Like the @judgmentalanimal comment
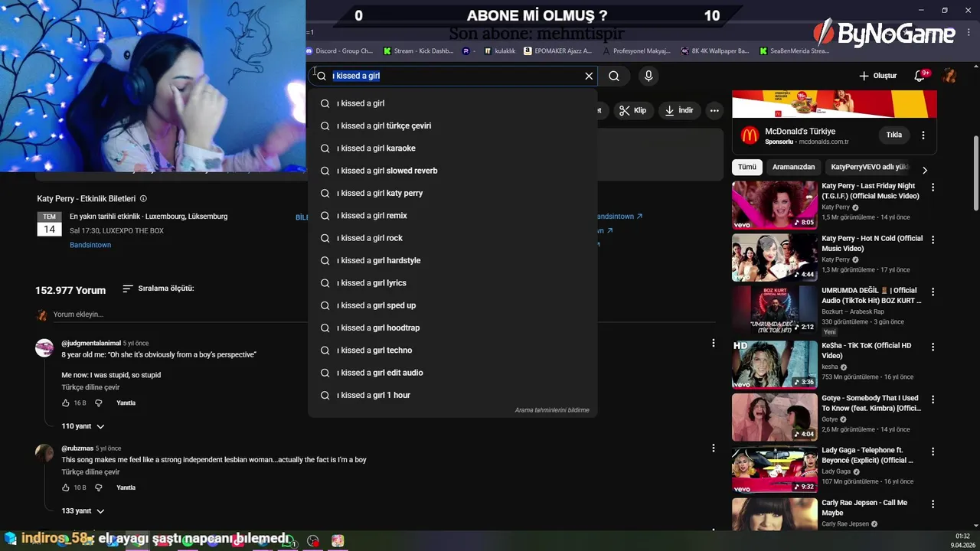The height and width of the screenshot is (551, 980). 66,403
